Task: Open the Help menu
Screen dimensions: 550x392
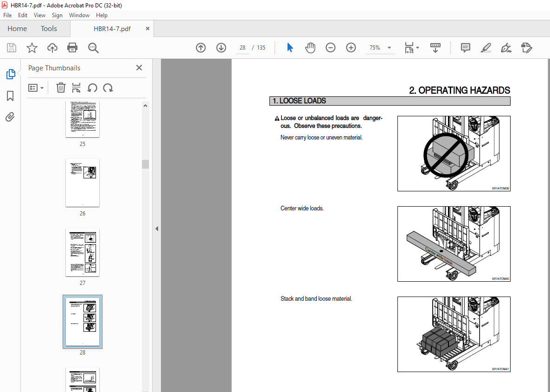Action: coord(102,15)
